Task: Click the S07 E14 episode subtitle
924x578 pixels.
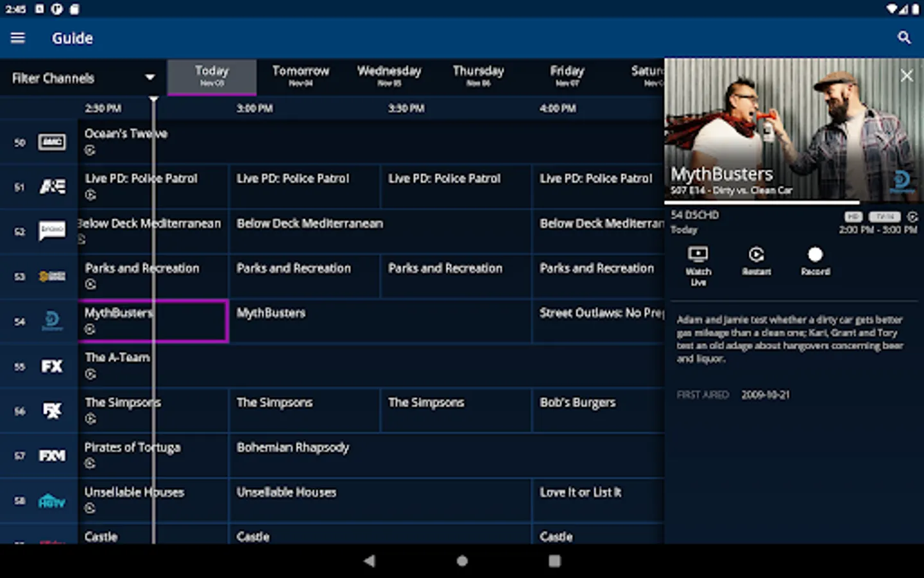Action: [x=732, y=190]
